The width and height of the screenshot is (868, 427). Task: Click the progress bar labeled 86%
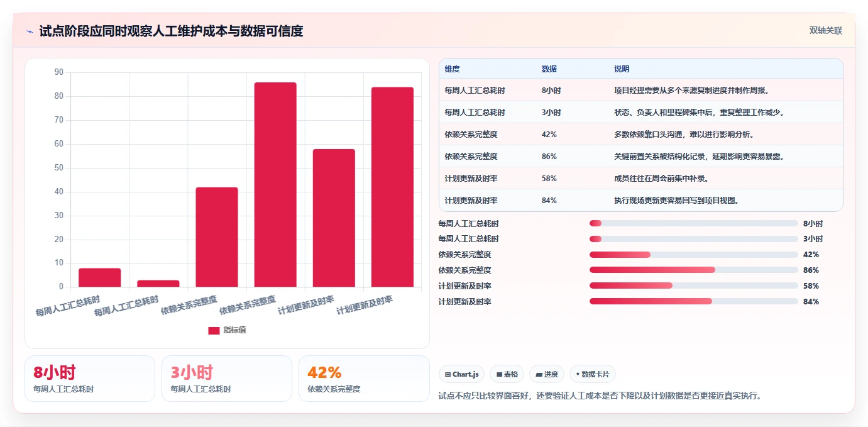[x=693, y=270]
